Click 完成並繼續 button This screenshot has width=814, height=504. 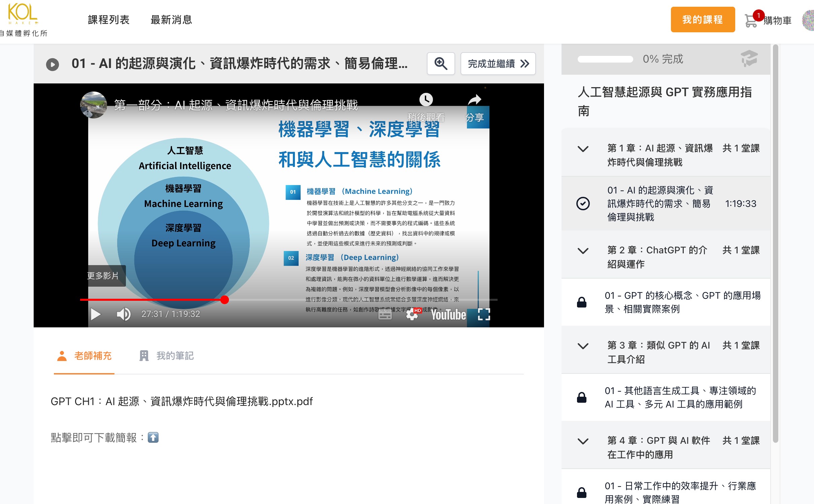click(498, 64)
